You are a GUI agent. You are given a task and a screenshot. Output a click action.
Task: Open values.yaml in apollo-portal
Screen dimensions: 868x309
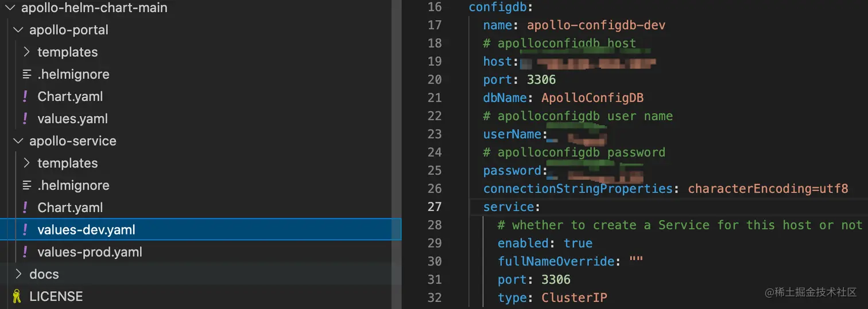(73, 119)
